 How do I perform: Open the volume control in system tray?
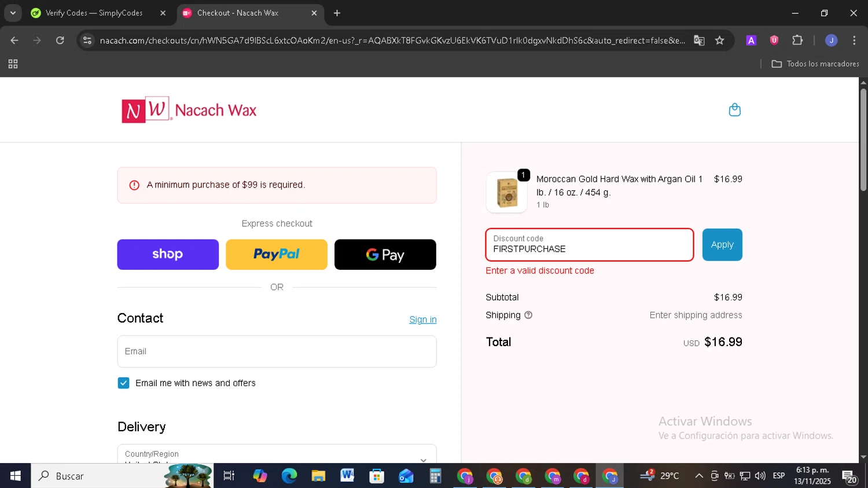760,476
